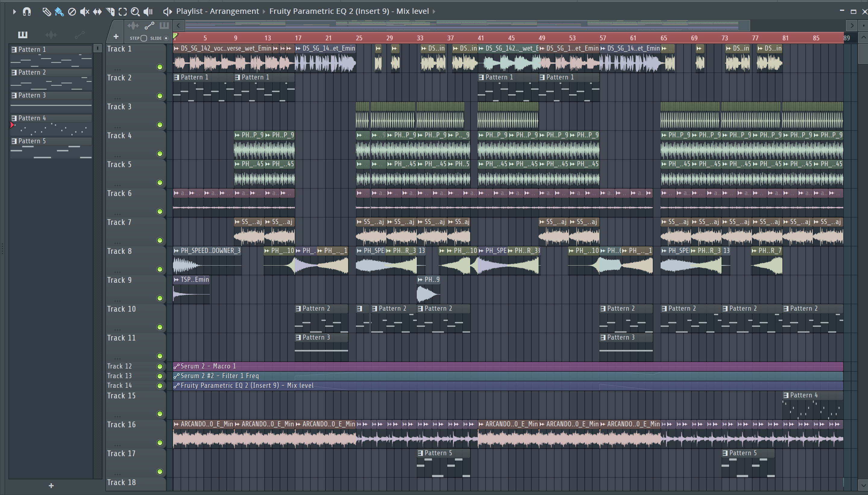Mute Track 8 via its green light
Viewport: 868px width, 495px height.
click(x=159, y=269)
